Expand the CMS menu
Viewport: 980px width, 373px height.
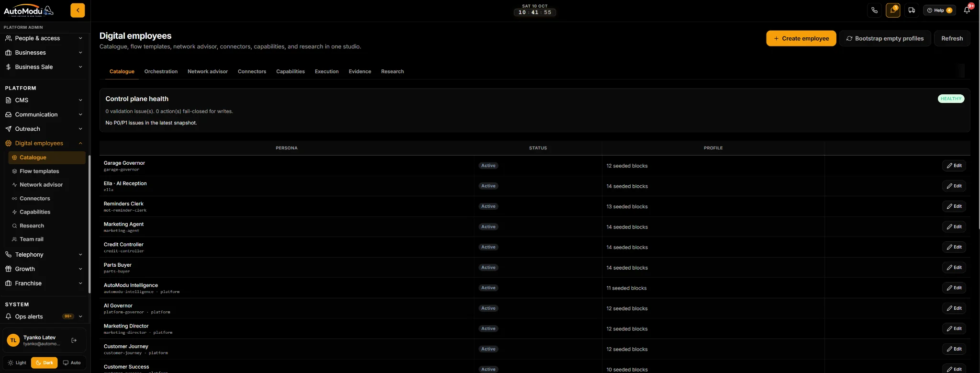(x=44, y=100)
